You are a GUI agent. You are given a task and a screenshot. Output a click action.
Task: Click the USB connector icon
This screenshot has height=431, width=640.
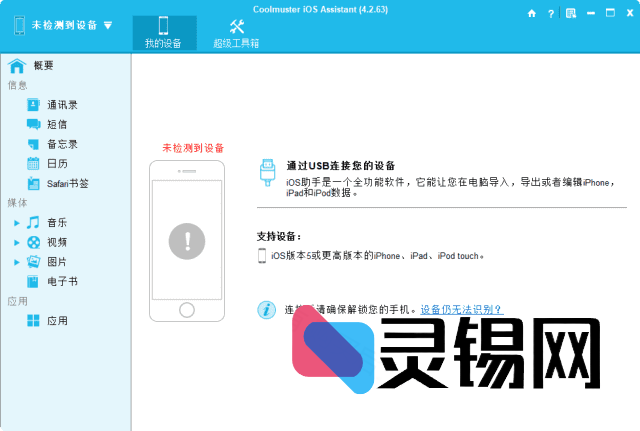coord(267,173)
